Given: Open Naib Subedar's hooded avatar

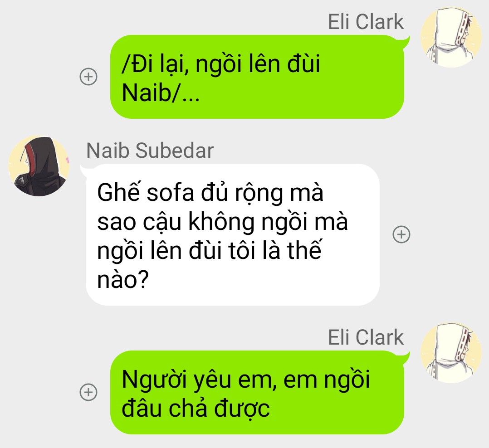Looking at the screenshot, I should (39, 166).
